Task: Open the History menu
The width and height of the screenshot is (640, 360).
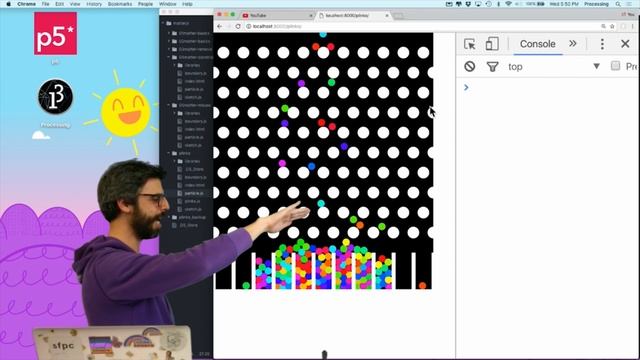Action: click(x=94, y=4)
